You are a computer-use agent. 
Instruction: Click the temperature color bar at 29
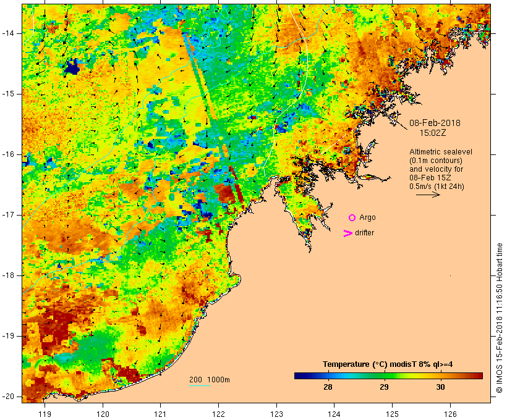(x=384, y=376)
